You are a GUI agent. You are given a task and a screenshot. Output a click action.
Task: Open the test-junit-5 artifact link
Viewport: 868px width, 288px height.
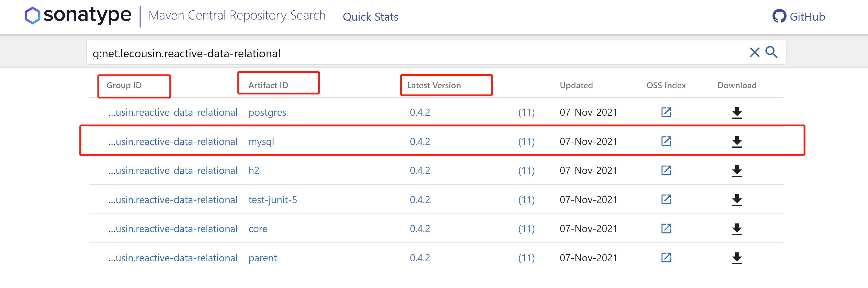[x=273, y=200]
